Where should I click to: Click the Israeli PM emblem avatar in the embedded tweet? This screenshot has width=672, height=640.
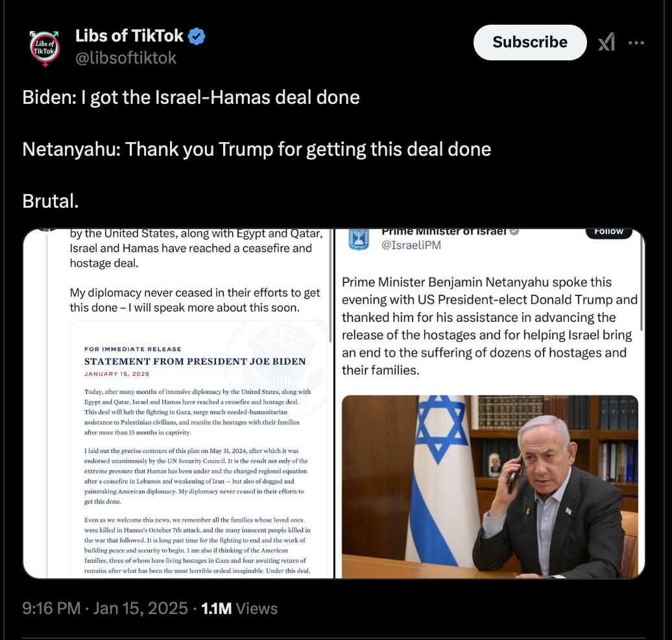coord(358,240)
